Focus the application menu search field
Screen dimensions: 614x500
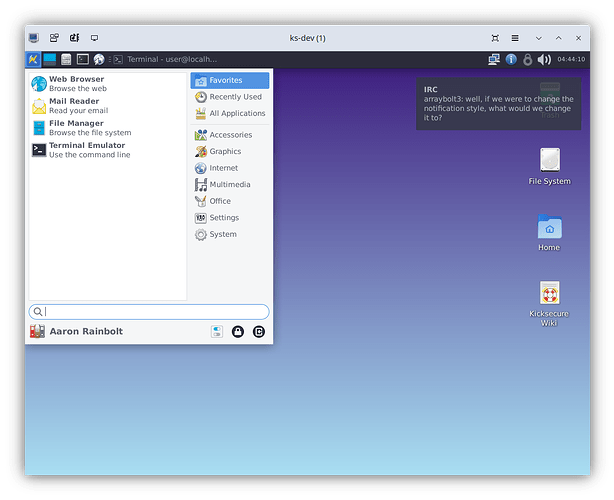pyautogui.click(x=149, y=312)
